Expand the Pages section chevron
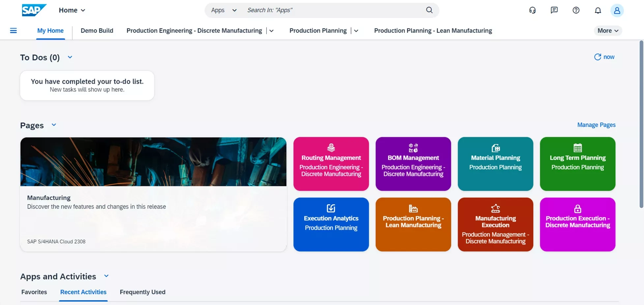Screen dimensions: 644x305 pyautogui.click(x=54, y=125)
